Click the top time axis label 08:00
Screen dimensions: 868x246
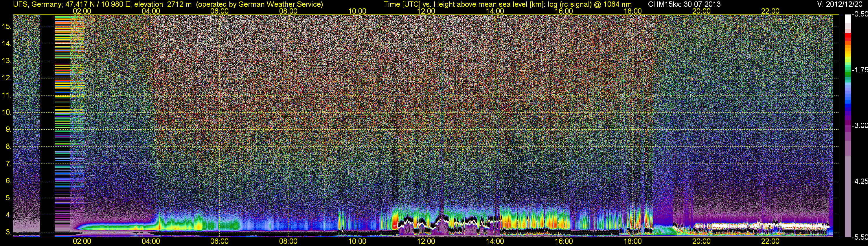pyautogui.click(x=288, y=11)
